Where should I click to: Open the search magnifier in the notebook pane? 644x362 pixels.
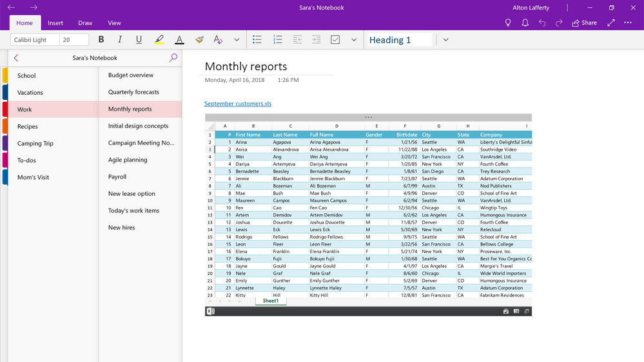click(x=173, y=57)
